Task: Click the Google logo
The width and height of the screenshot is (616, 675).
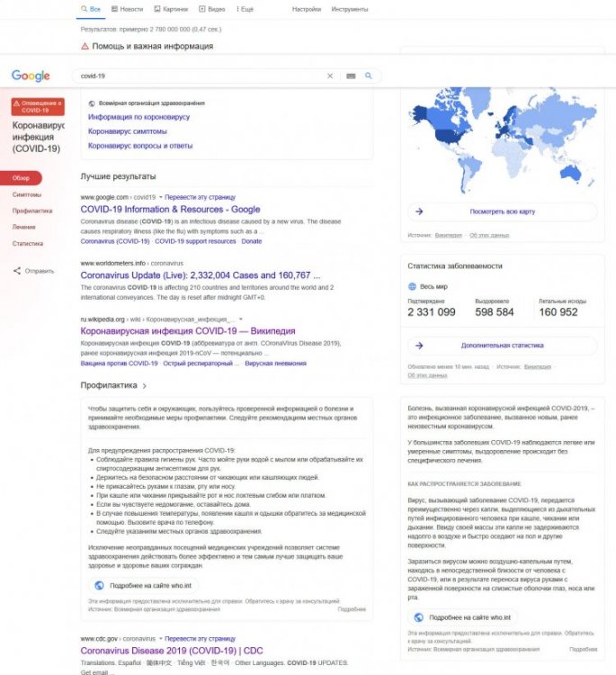Action: click(31, 76)
